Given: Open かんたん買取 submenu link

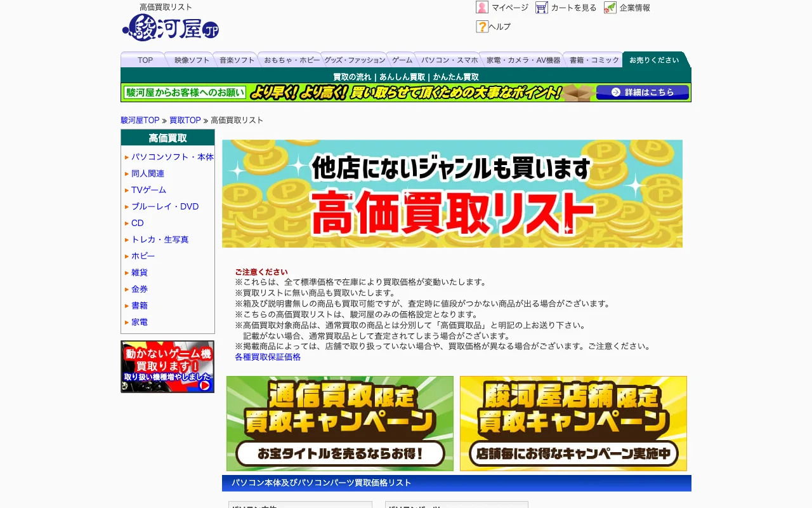Looking at the screenshot, I should coord(456,77).
